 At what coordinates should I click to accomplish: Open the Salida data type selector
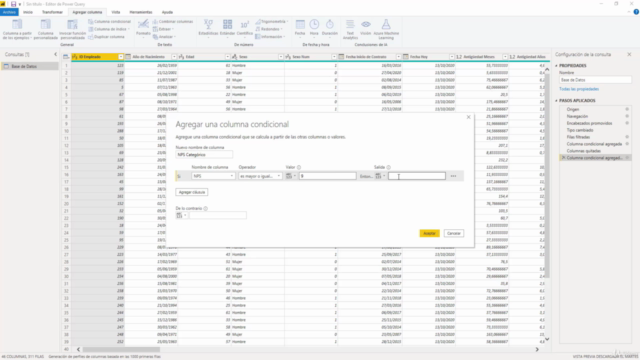[x=380, y=176]
